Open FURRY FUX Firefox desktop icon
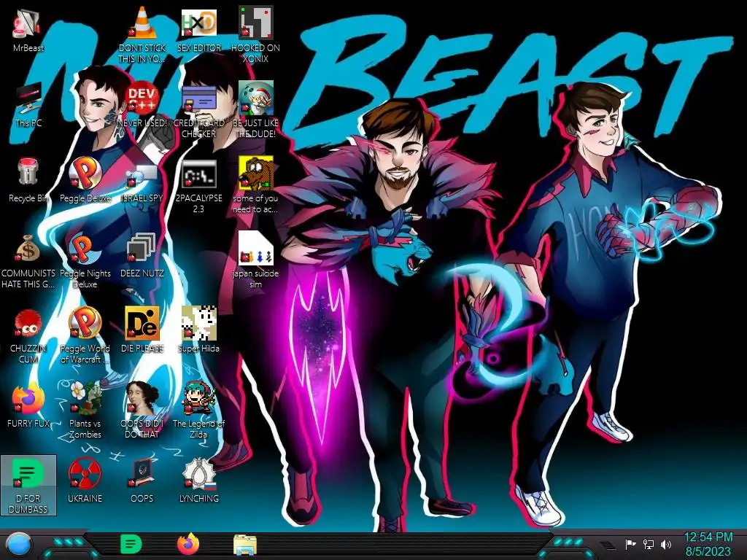Screen dimensions: 747x560 coord(28,399)
